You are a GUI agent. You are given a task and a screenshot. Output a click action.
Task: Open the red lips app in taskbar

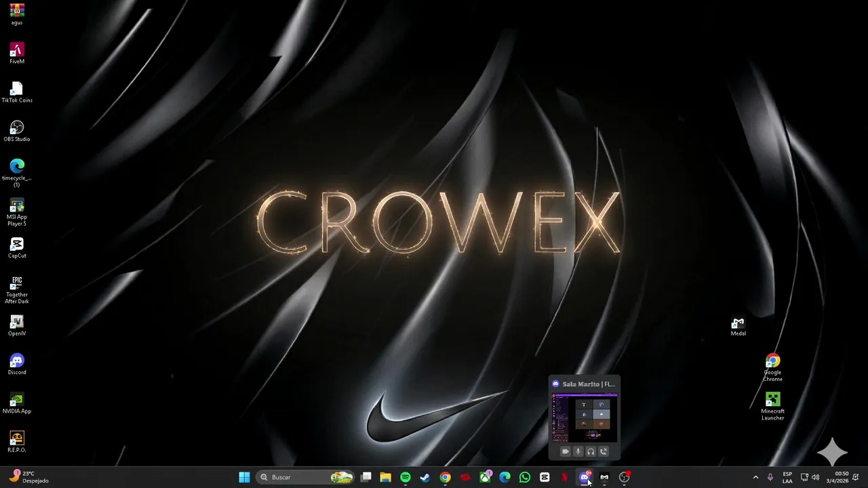pos(465,477)
